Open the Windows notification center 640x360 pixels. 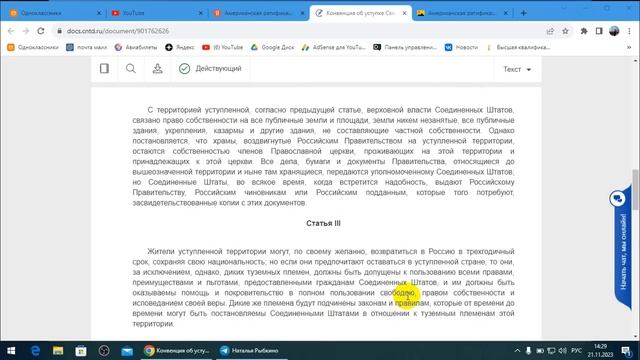[626, 351]
